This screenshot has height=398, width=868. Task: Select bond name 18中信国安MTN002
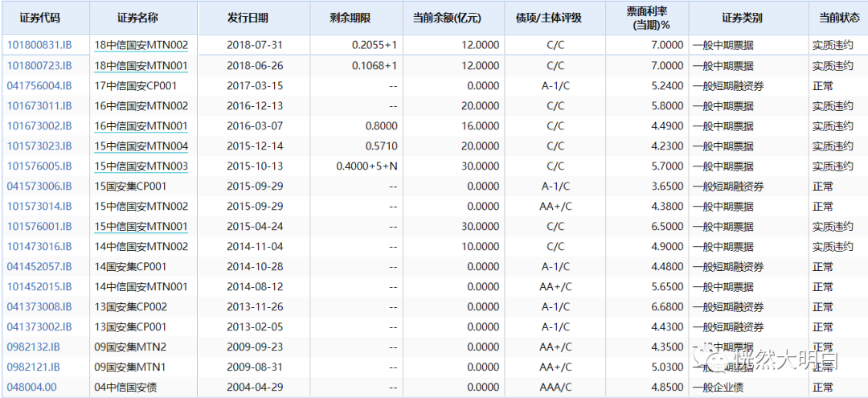tap(141, 45)
